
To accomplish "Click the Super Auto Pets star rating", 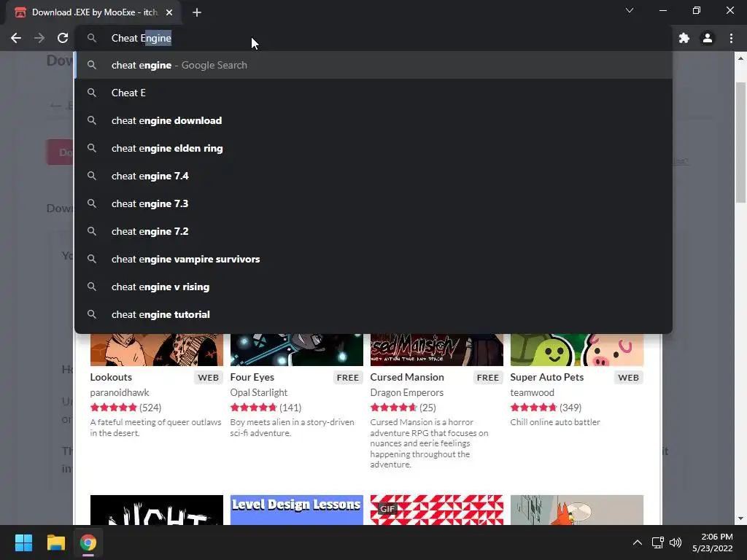I will (x=533, y=408).
